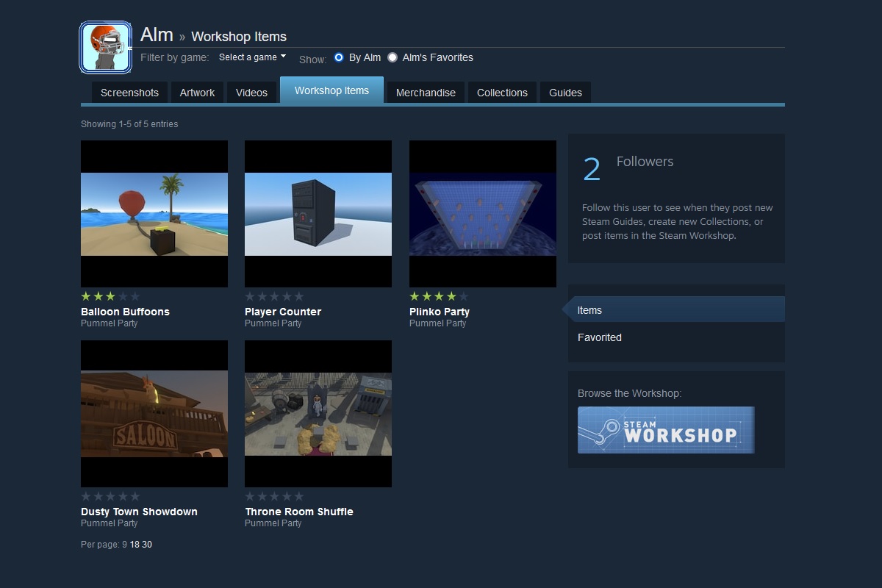Viewport: 882px width, 588px height.
Task: Click Pummel Party under Plinko Party
Action: pyautogui.click(x=438, y=323)
